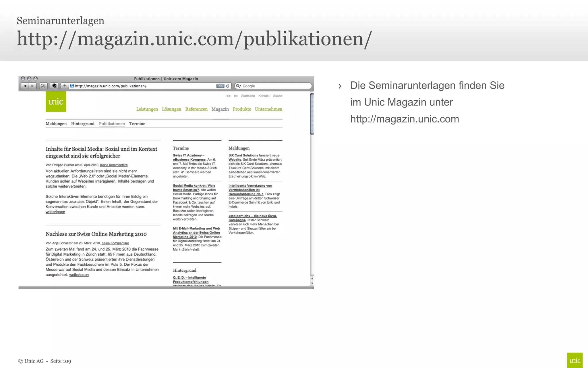Screen dimensions: 588x368
Task: Close the Safari window with red button
Action: 23,79
